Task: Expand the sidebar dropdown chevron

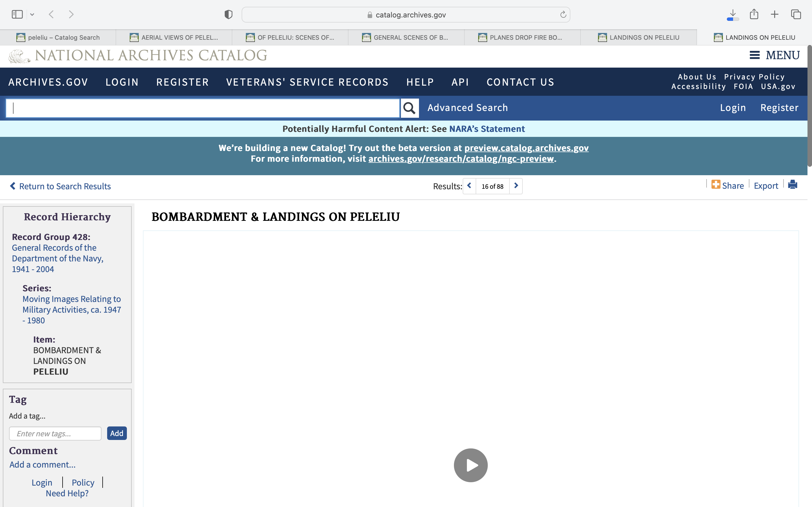Action: [32, 14]
